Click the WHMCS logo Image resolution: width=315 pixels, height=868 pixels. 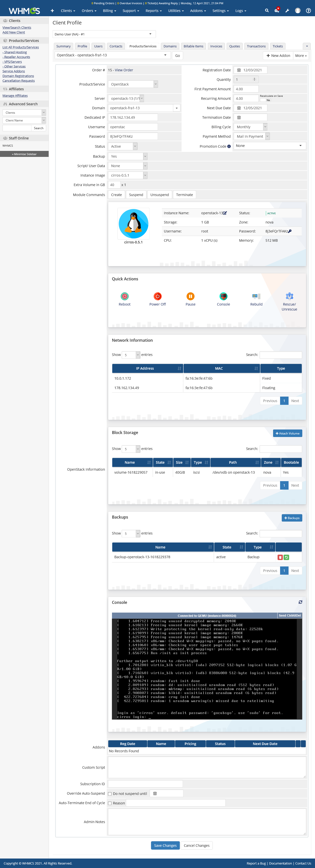tap(24, 11)
